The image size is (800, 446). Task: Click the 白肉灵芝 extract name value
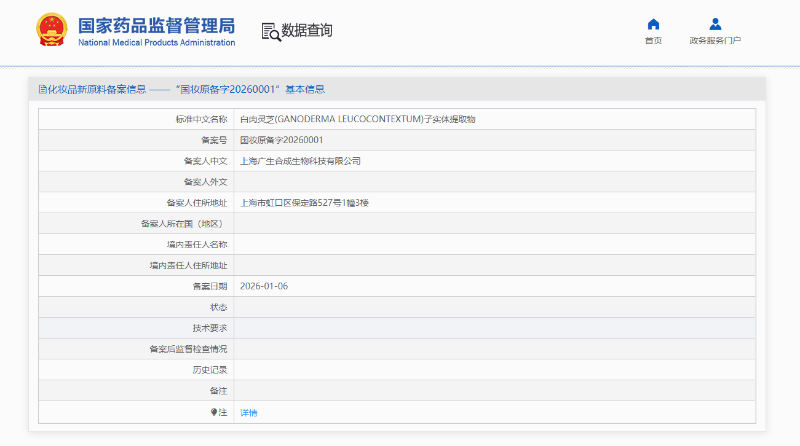[x=357, y=119]
